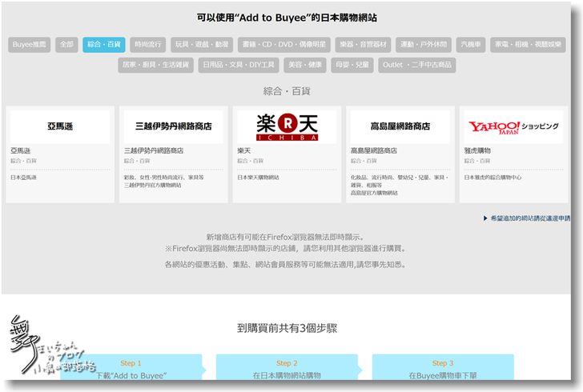The image size is (583, 392).
Task: Open the 亞馬遜 store card banner
Action: pos(60,126)
